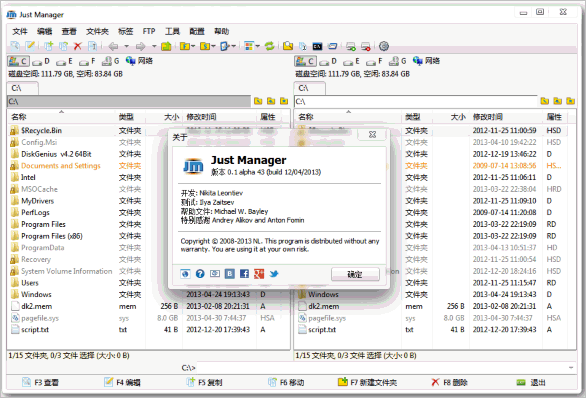The height and width of the screenshot is (398, 586).
Task: Click the search folder toolbar icon
Action: point(288,46)
